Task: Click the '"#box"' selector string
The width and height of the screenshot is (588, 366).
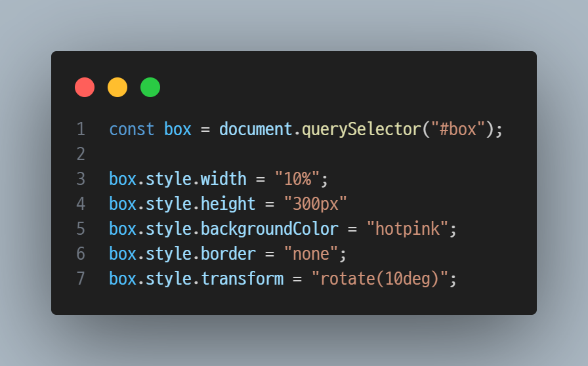Action: (x=458, y=129)
